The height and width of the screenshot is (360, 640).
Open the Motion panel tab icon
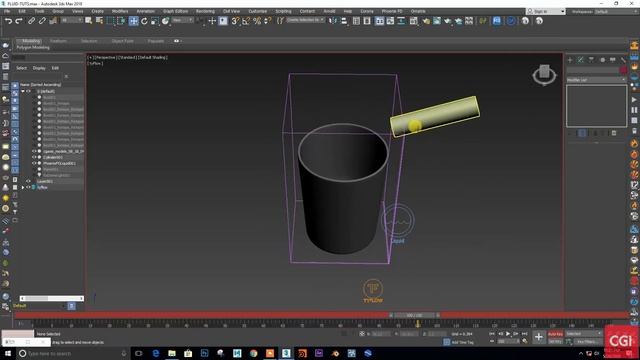click(602, 60)
